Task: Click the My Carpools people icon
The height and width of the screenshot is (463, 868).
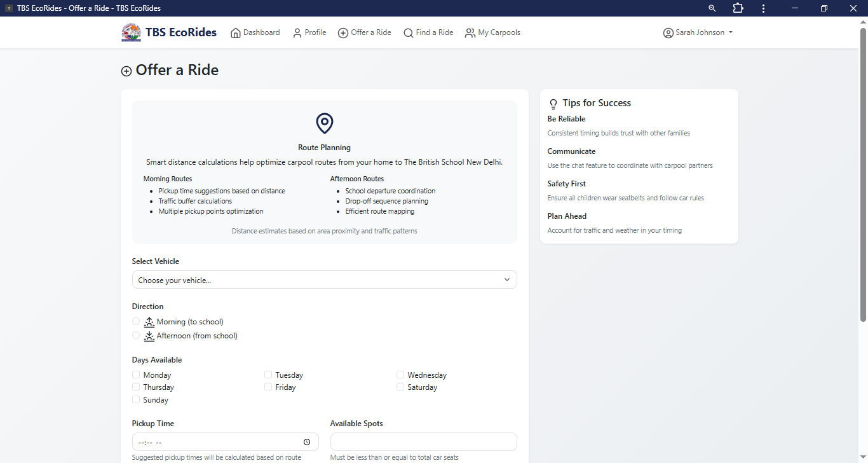Action: click(x=470, y=33)
